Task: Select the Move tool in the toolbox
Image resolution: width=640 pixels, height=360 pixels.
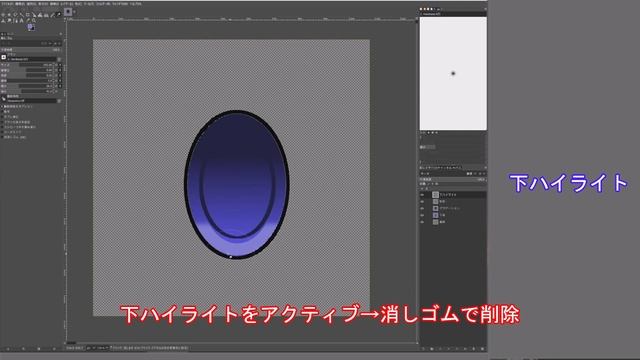Action: 3,15
